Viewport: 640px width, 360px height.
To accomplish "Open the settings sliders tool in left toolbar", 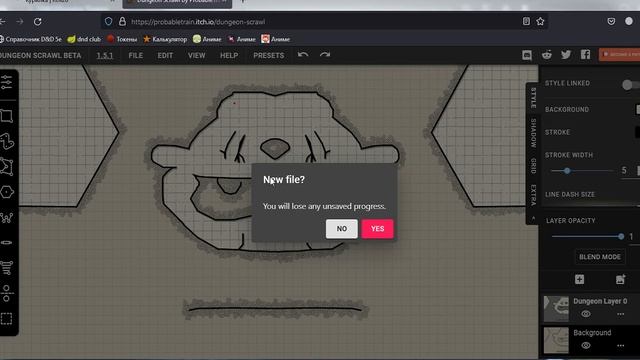I will (7, 83).
